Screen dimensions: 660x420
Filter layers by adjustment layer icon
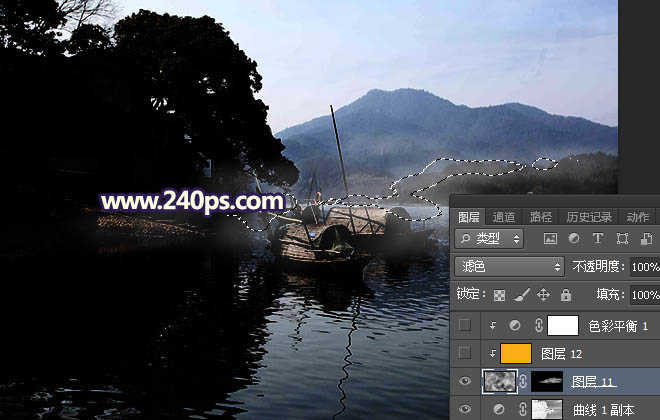[x=574, y=239]
